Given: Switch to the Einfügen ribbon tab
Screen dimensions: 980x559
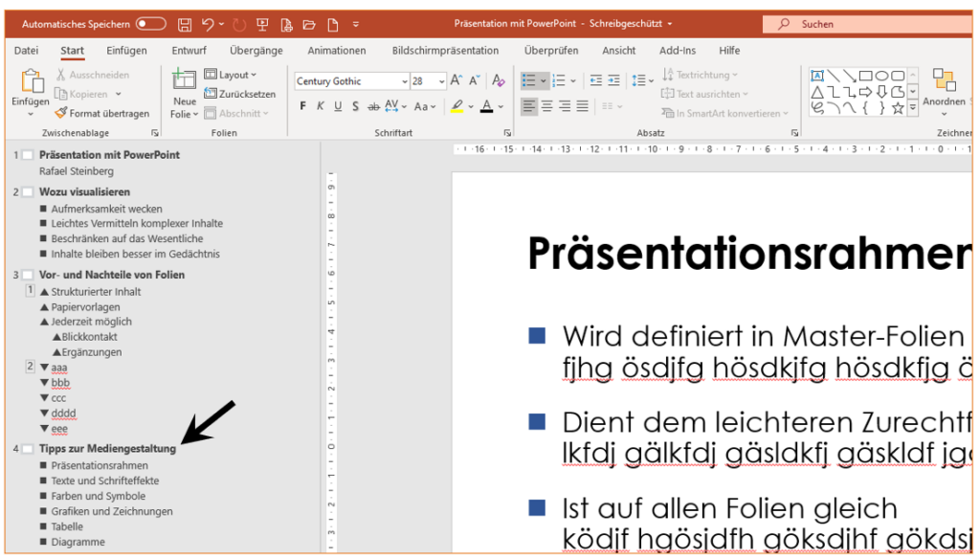Looking at the screenshot, I should pyautogui.click(x=126, y=51).
